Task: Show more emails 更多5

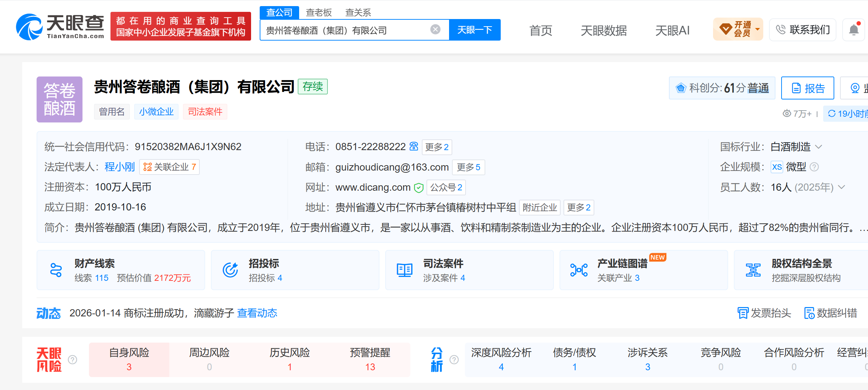Action: (x=468, y=167)
